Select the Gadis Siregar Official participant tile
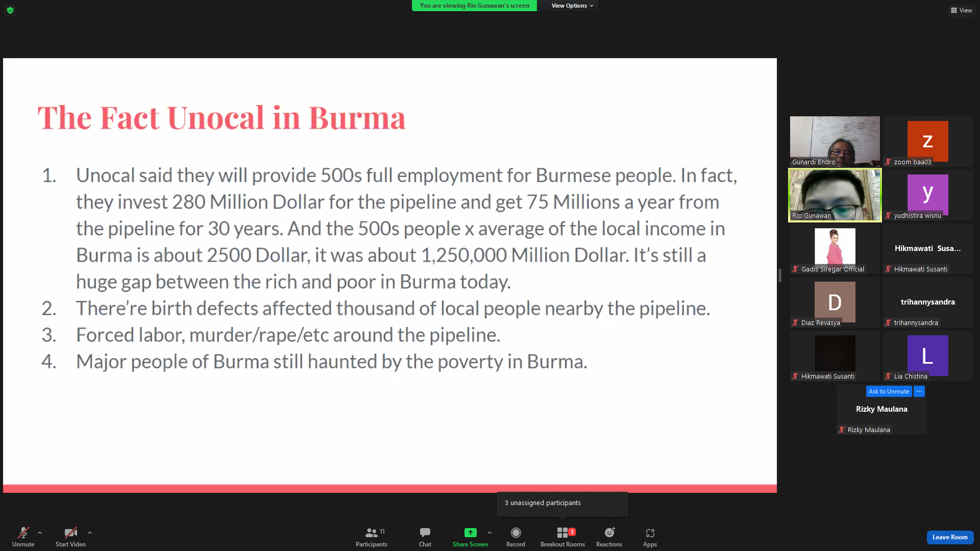 (835, 248)
